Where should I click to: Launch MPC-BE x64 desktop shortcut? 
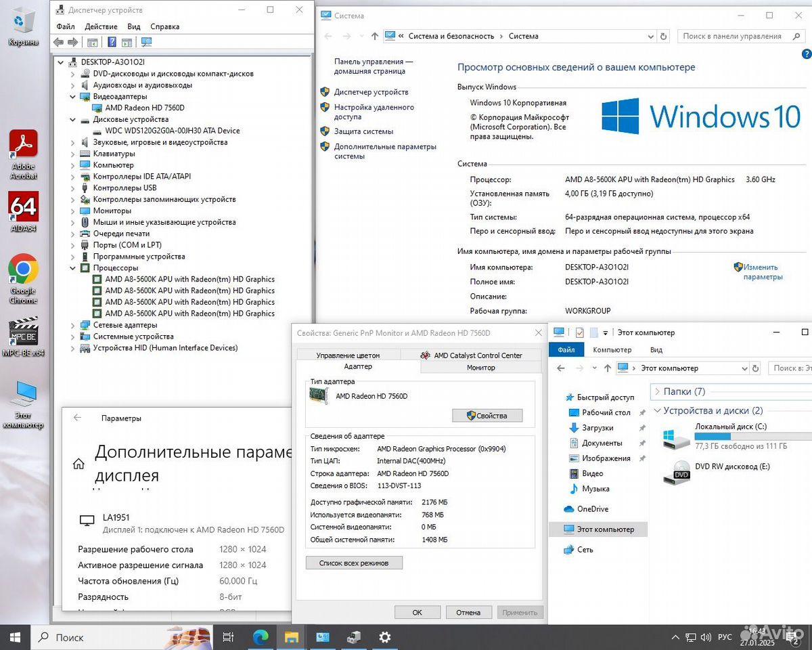[23, 337]
